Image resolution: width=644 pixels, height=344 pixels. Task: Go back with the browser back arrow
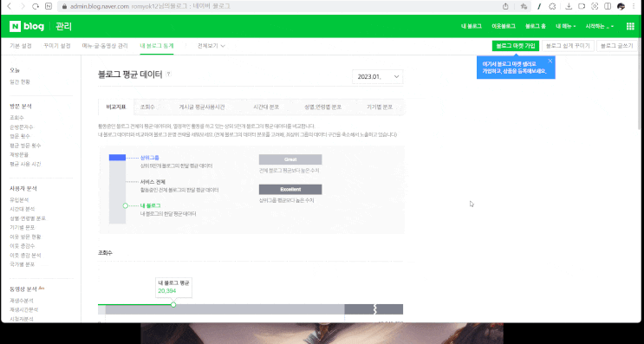(x=9, y=6)
